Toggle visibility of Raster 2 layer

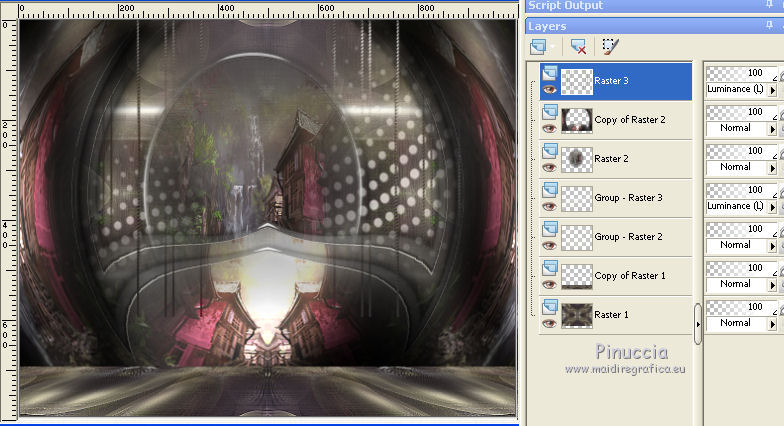(550, 168)
